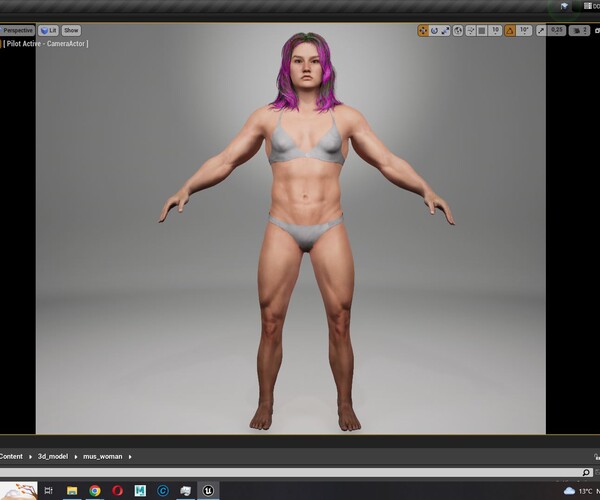Launch Google Chrome from the taskbar
This screenshot has width=600, height=500.
[95, 490]
